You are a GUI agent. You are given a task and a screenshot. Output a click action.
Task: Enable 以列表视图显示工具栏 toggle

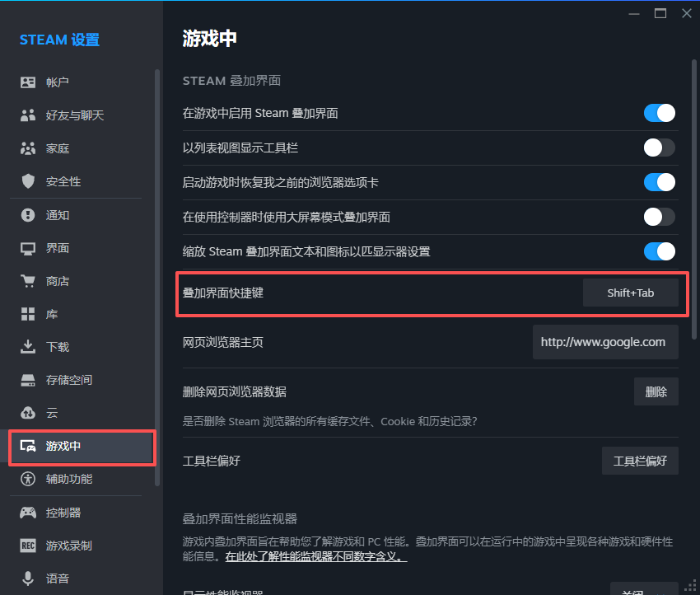click(x=659, y=148)
